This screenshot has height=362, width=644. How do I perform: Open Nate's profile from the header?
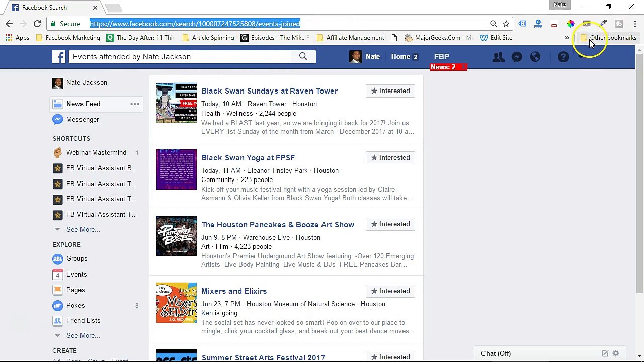coord(365,57)
